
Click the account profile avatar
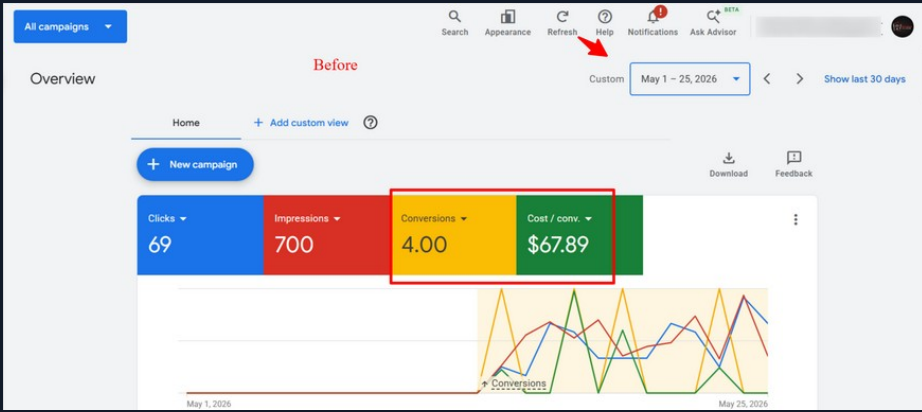902,27
